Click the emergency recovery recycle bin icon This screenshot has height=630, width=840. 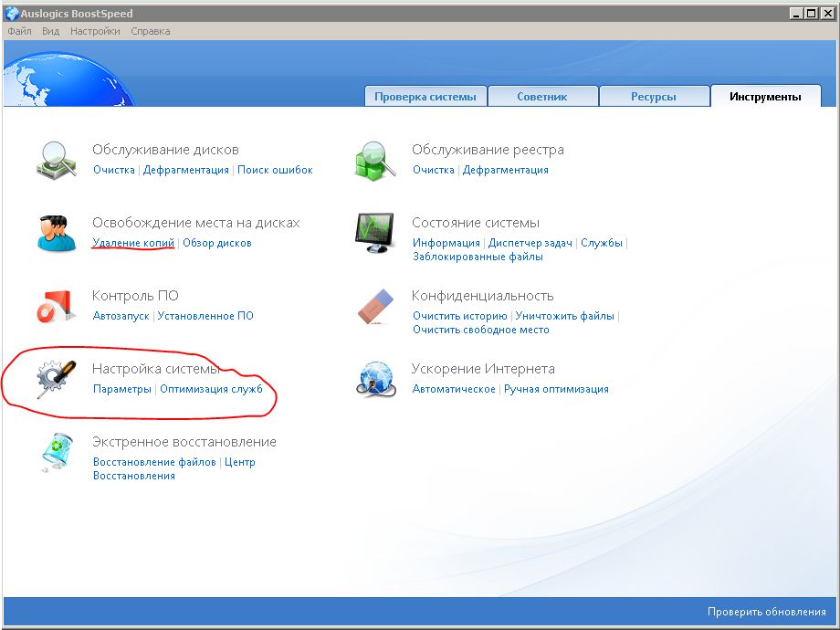tap(57, 453)
